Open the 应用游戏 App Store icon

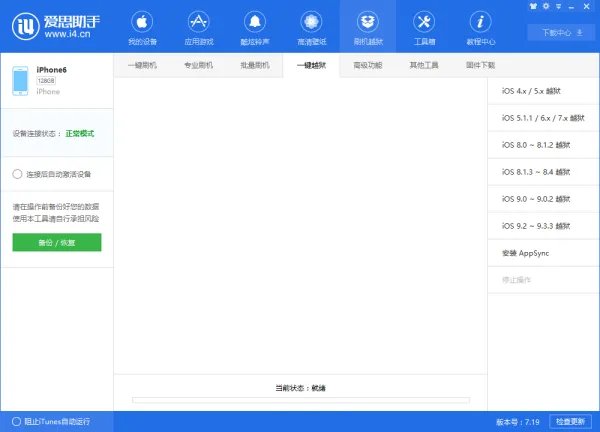(x=198, y=28)
